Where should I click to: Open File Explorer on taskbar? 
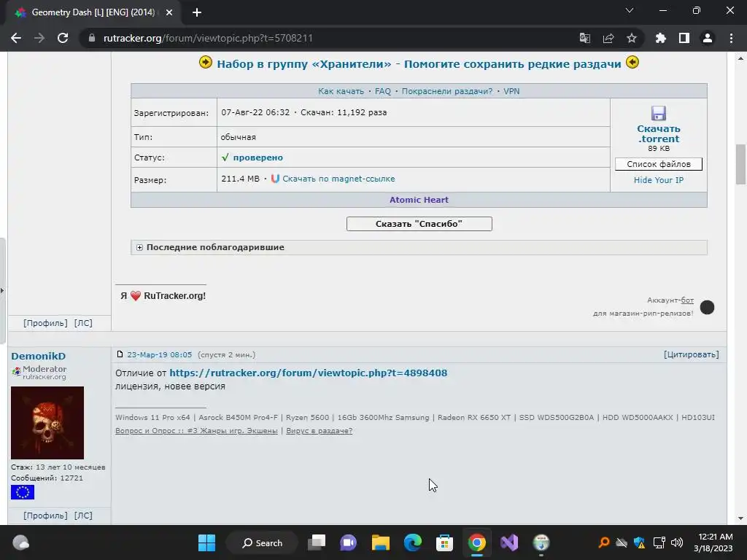[x=381, y=542]
